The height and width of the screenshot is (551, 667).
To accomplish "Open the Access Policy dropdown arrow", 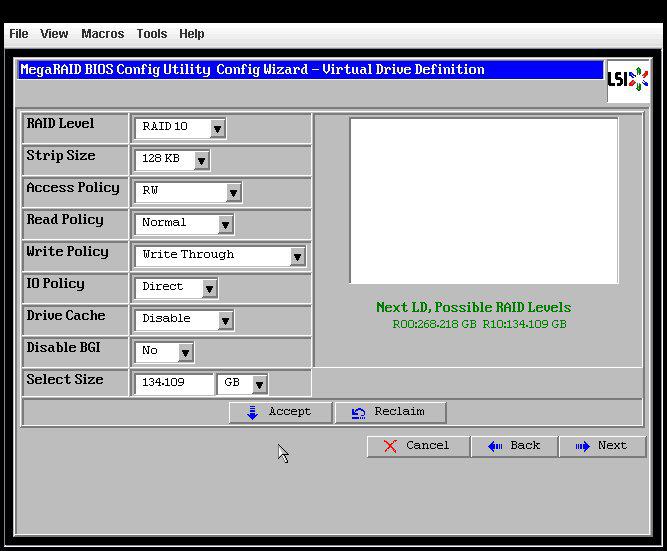I will pyautogui.click(x=233, y=193).
